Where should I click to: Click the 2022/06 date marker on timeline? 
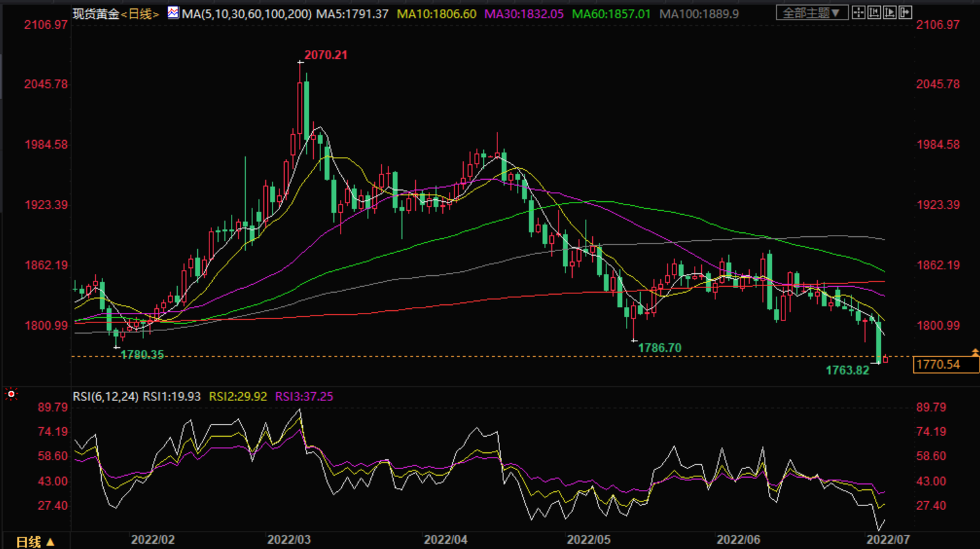738,540
